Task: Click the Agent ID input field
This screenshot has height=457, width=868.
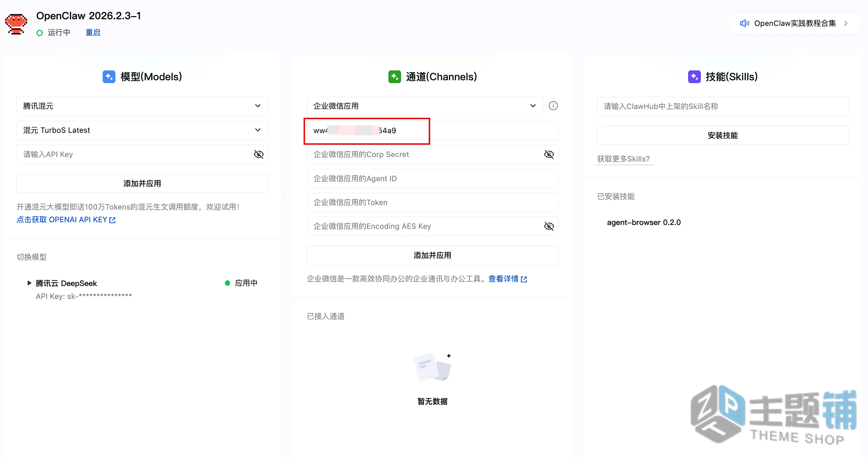Action: (433, 178)
